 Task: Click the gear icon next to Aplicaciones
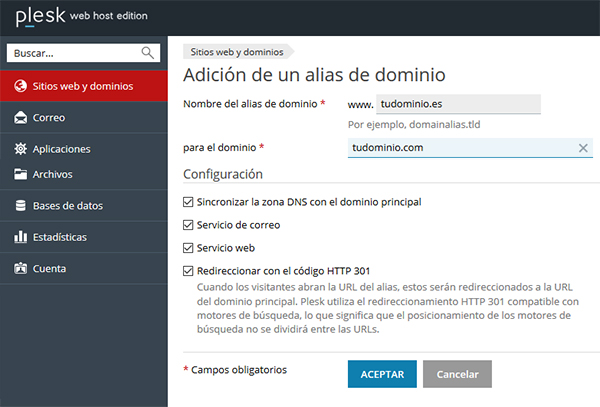pyautogui.click(x=21, y=149)
